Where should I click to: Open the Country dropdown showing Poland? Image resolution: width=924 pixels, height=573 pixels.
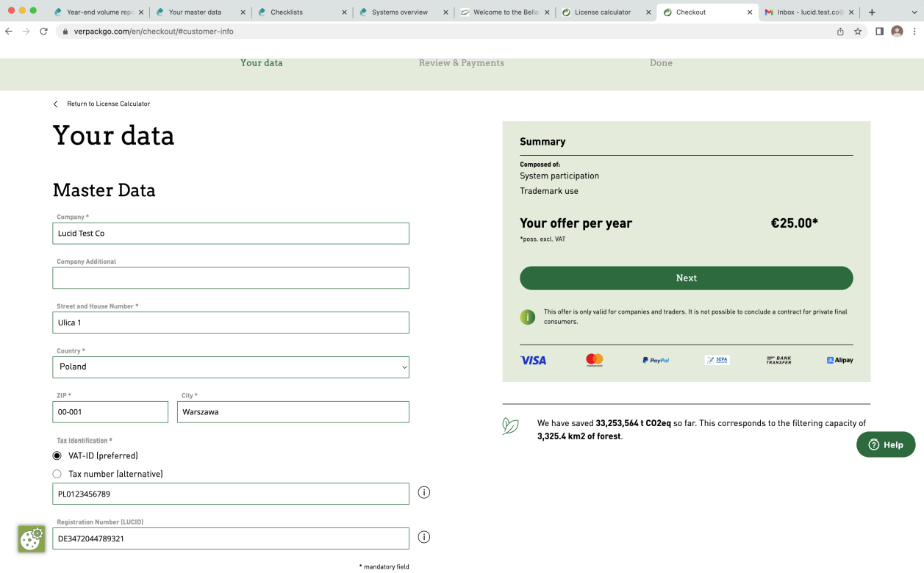coord(231,367)
